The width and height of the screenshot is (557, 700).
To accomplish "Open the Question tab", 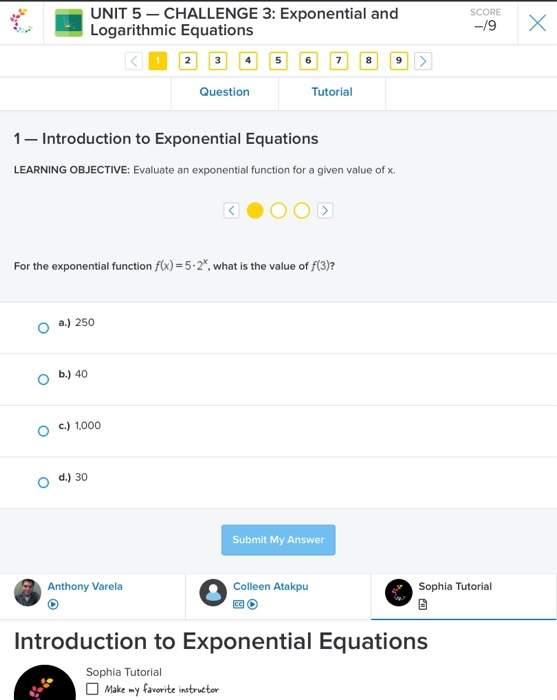I will pyautogui.click(x=224, y=92).
